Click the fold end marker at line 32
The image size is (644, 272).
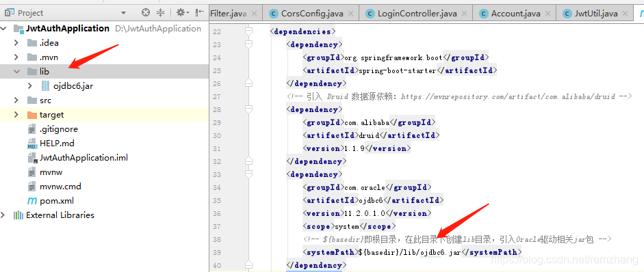coord(248,161)
